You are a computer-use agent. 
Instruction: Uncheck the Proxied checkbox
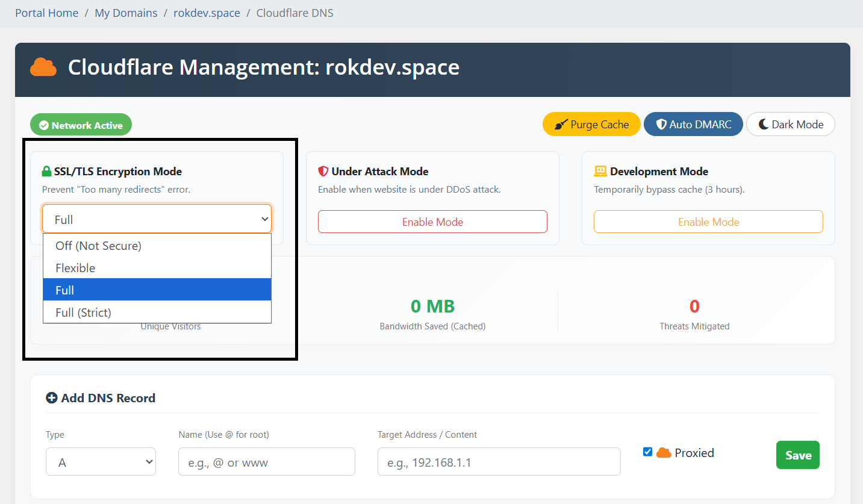click(x=647, y=451)
